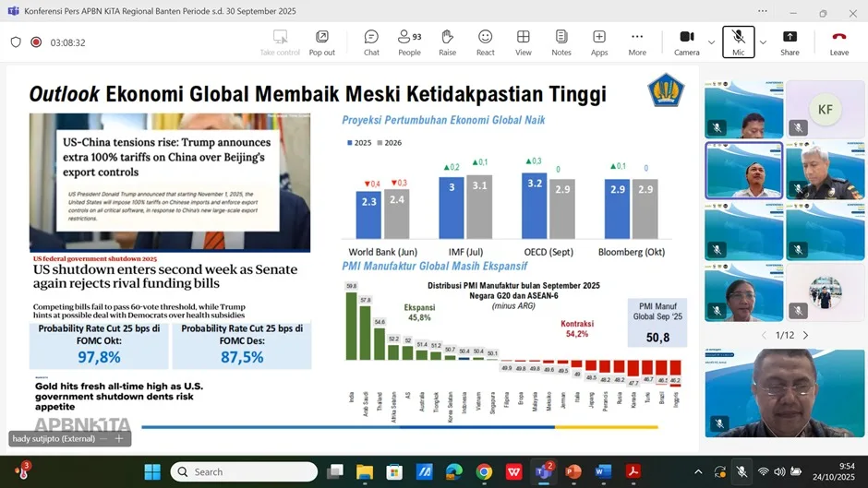Screen dimensions: 868x488
Task: Expand the Camera options dropdown arrow
Action: click(711, 42)
